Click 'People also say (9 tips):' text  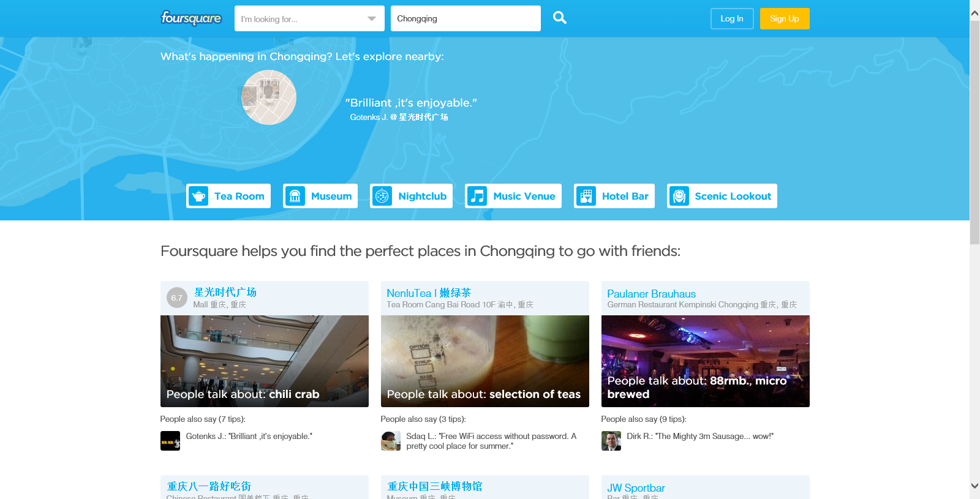644,419
